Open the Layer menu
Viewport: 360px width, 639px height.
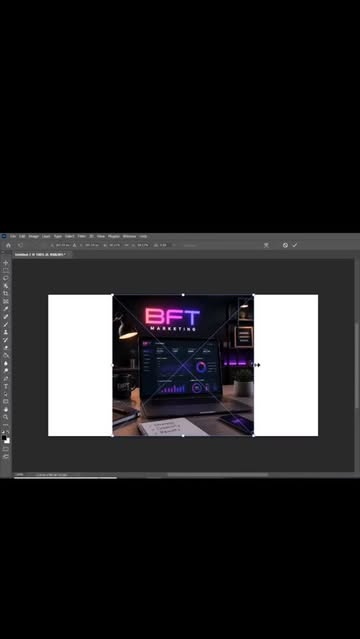46,236
